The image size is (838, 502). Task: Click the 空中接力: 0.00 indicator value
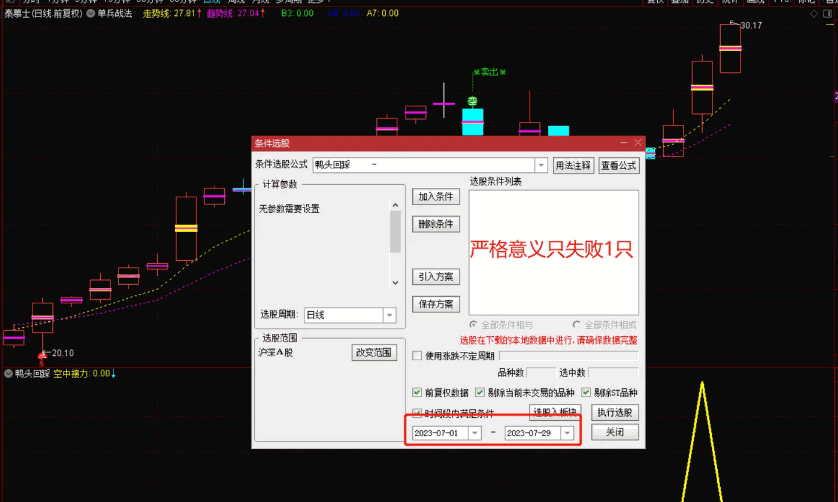84,374
